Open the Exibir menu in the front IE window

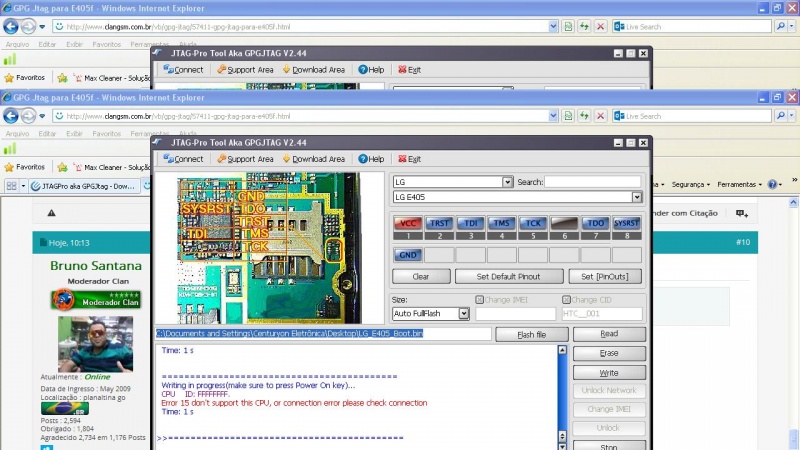[x=74, y=134]
